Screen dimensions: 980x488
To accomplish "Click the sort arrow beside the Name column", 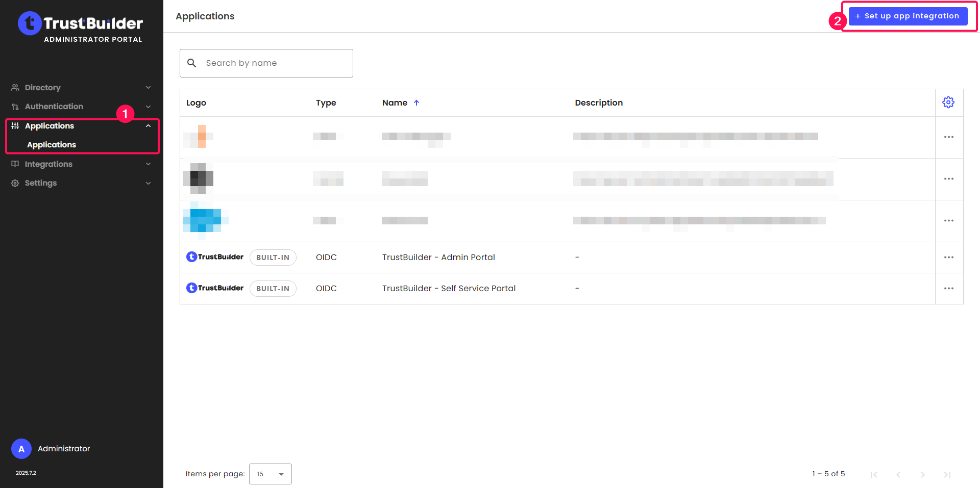I will pos(416,103).
